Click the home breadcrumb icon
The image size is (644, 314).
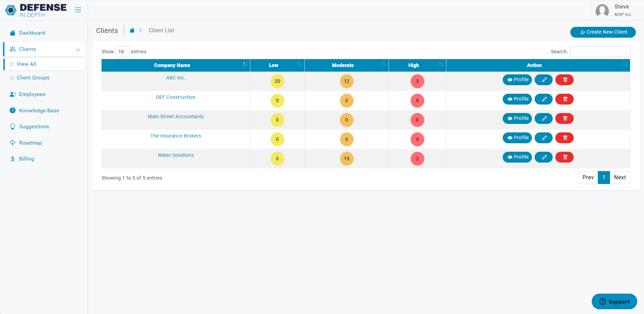click(132, 30)
